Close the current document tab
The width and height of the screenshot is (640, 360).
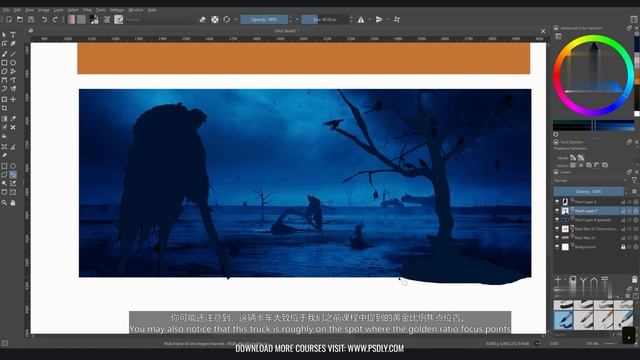click(543, 31)
